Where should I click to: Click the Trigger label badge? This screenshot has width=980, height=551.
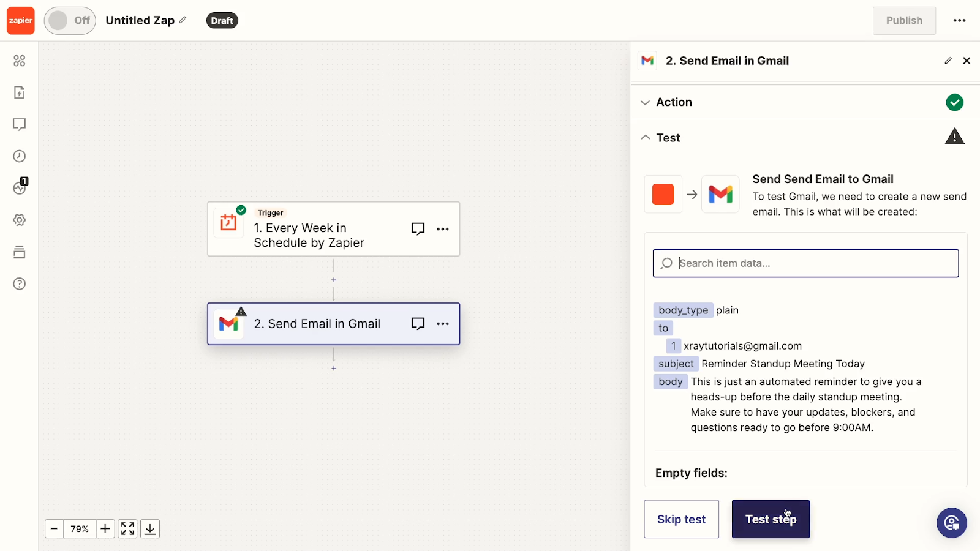coord(271,213)
